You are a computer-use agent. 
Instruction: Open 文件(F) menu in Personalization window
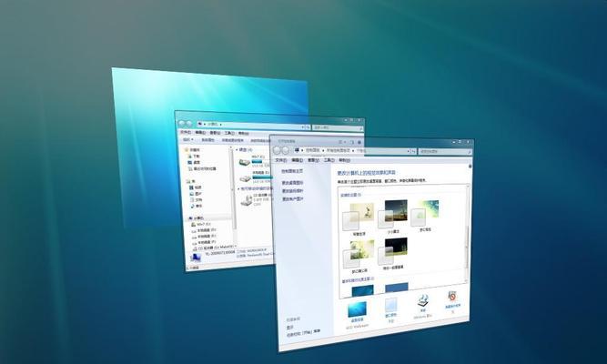click(x=280, y=160)
